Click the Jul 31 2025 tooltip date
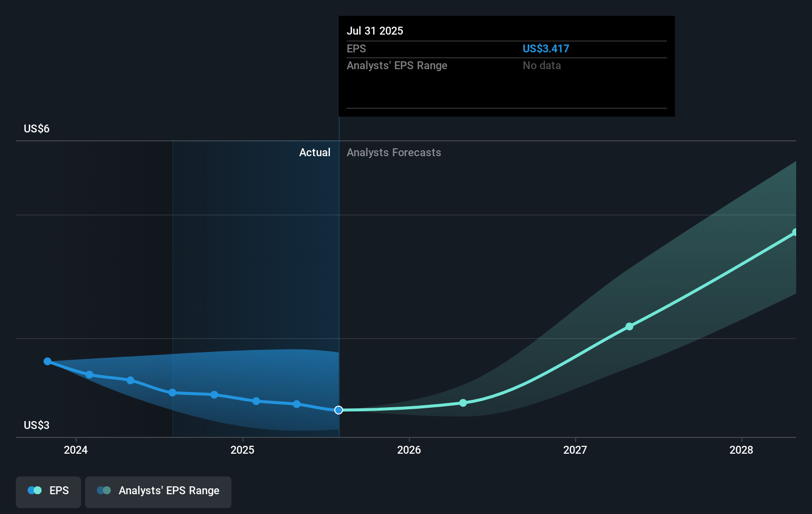This screenshot has height=514, width=812. pyautogui.click(x=375, y=31)
